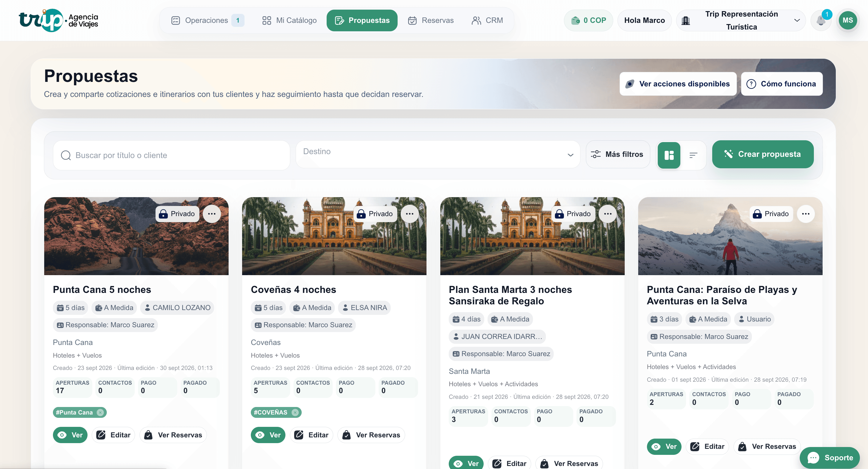Click Ver Reservas on Punta Cana 5 noches
The height and width of the screenshot is (469, 868).
[173, 435]
